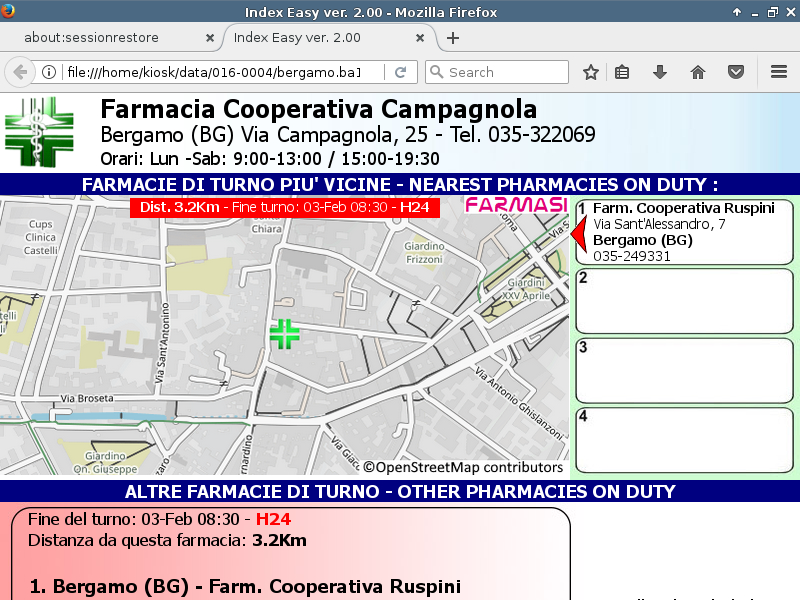Open the bookmarks library list icon
This screenshot has width=800, height=600.
coord(622,72)
